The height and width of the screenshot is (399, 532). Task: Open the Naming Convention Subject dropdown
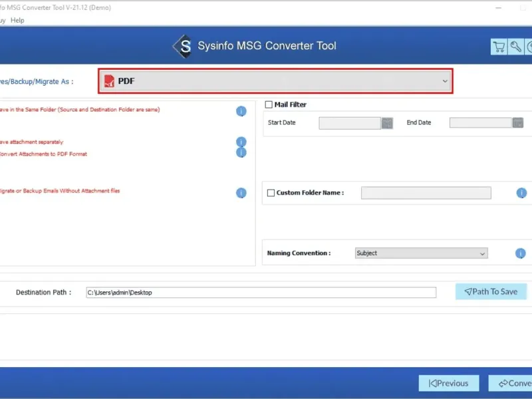point(422,253)
